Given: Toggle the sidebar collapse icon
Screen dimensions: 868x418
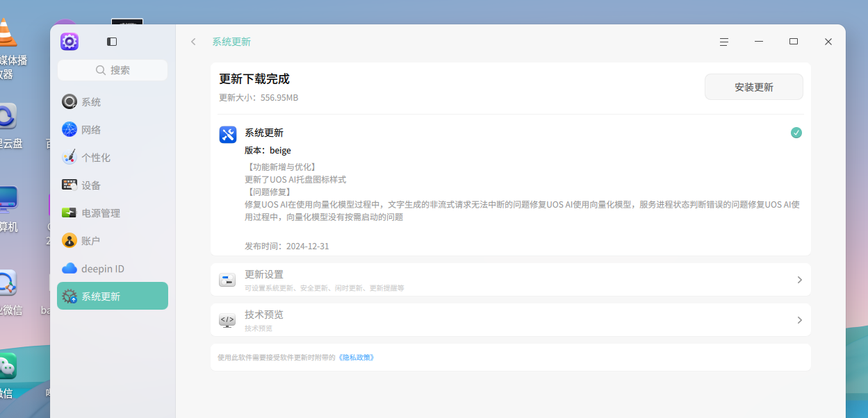Looking at the screenshot, I should tap(112, 42).
